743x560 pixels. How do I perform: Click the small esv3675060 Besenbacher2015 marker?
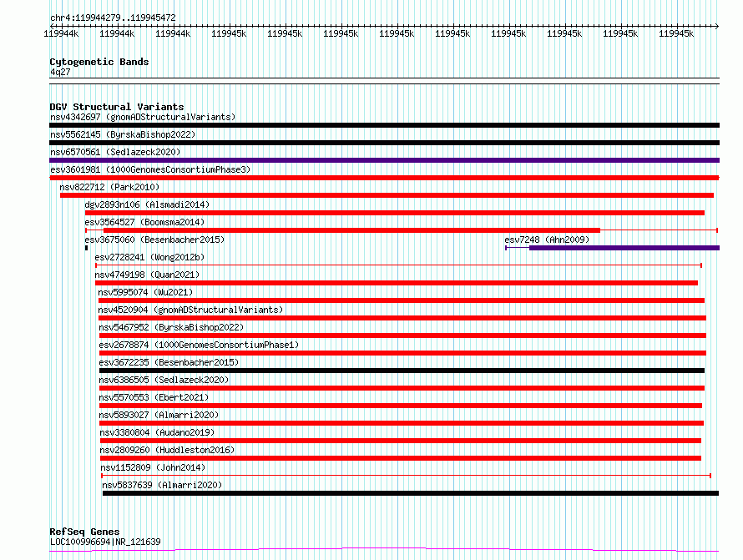tap(86, 248)
